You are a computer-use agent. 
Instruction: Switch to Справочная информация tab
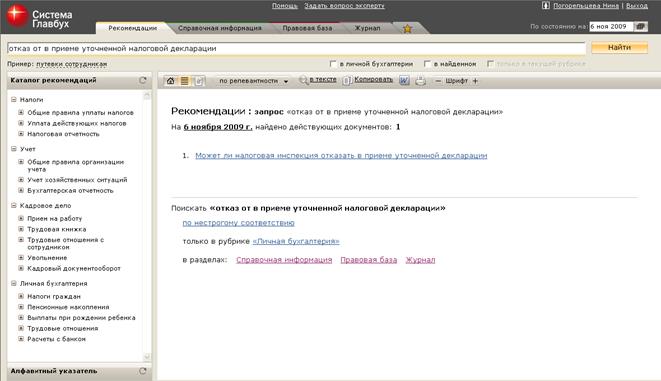[220, 28]
